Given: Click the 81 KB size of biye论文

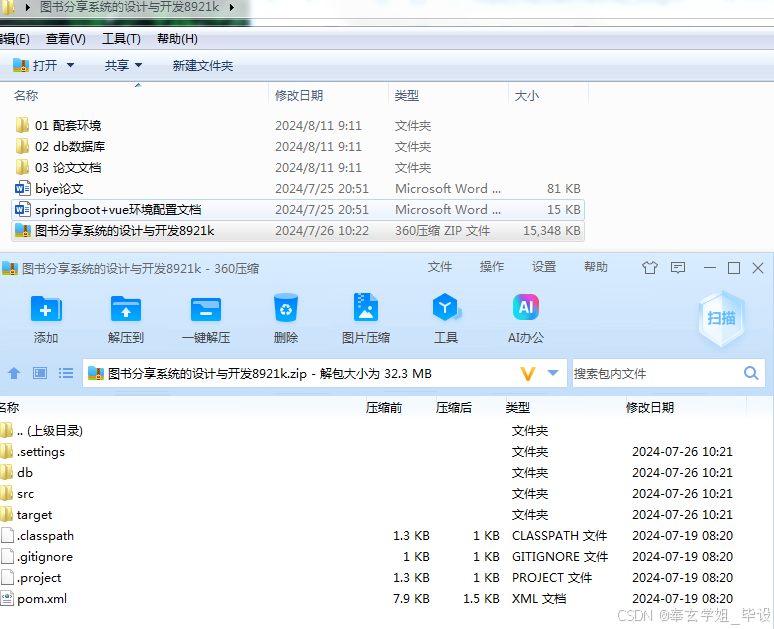Looking at the screenshot, I should 563,189.
